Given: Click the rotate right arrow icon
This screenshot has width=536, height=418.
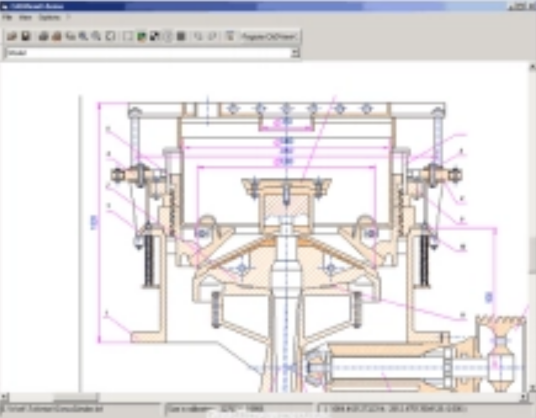Looking at the screenshot, I should point(212,36).
